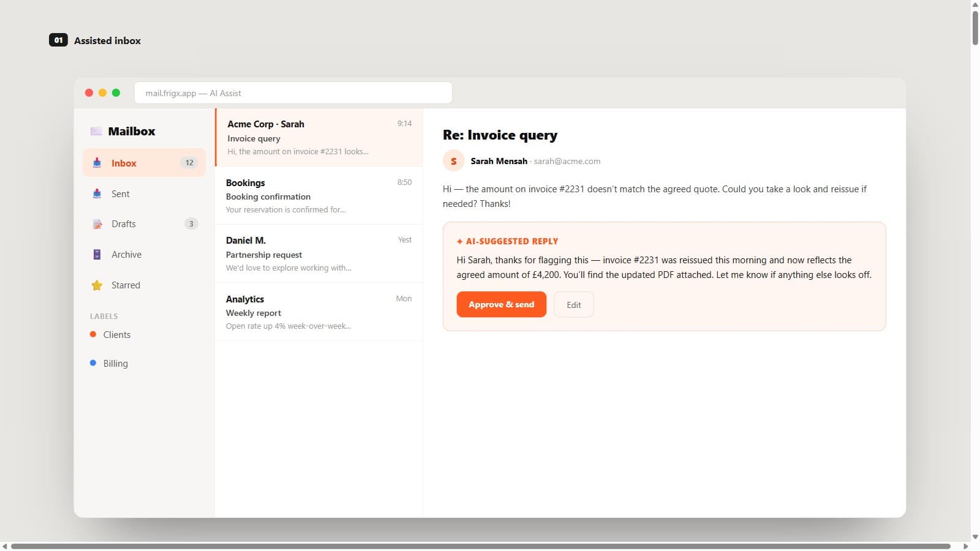The image size is (980, 551).
Task: Click the Archive box icon
Action: pos(97,255)
